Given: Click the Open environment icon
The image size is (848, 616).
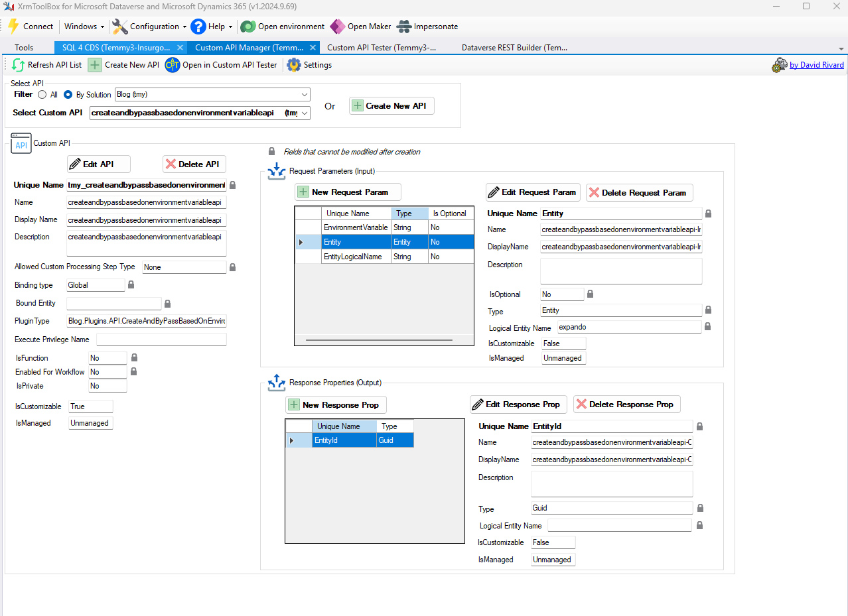Looking at the screenshot, I should tap(248, 27).
